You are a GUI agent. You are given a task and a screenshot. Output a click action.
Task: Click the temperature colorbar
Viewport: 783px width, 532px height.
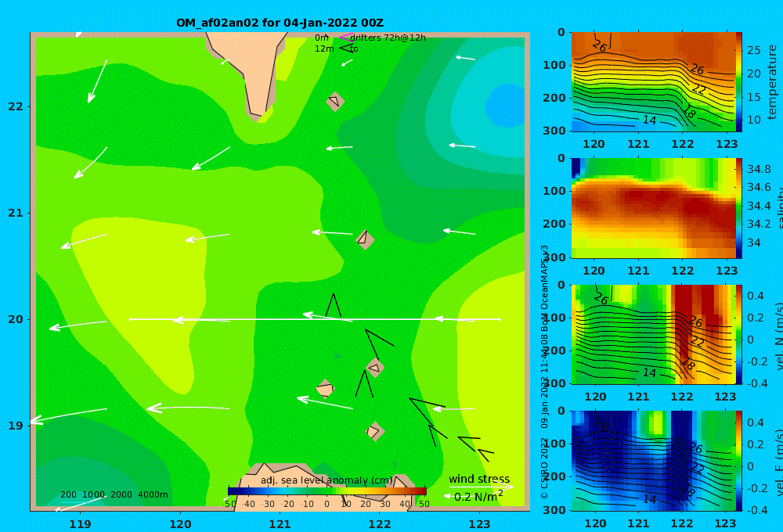tap(739, 82)
